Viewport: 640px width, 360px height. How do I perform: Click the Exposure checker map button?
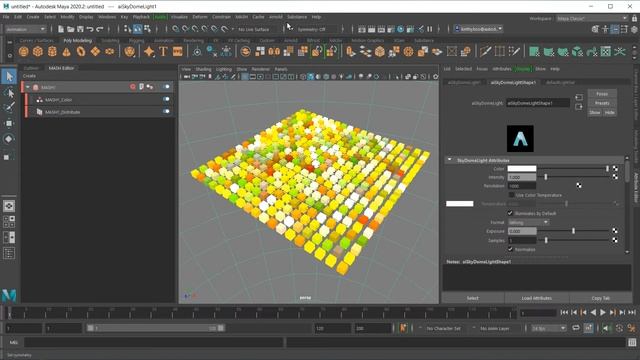tap(615, 231)
